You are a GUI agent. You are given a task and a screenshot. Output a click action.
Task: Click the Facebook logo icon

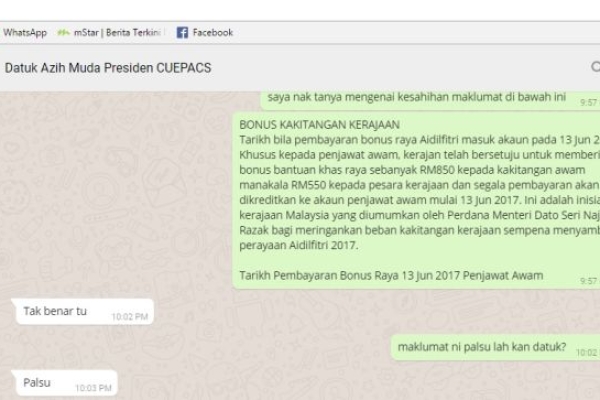(x=182, y=33)
